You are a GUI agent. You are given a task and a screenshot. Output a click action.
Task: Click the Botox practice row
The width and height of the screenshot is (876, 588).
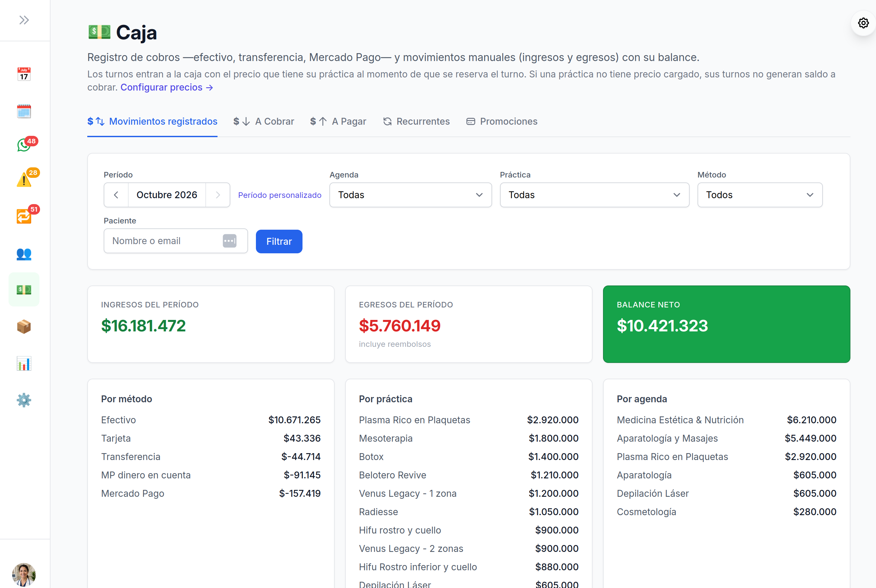(469, 457)
